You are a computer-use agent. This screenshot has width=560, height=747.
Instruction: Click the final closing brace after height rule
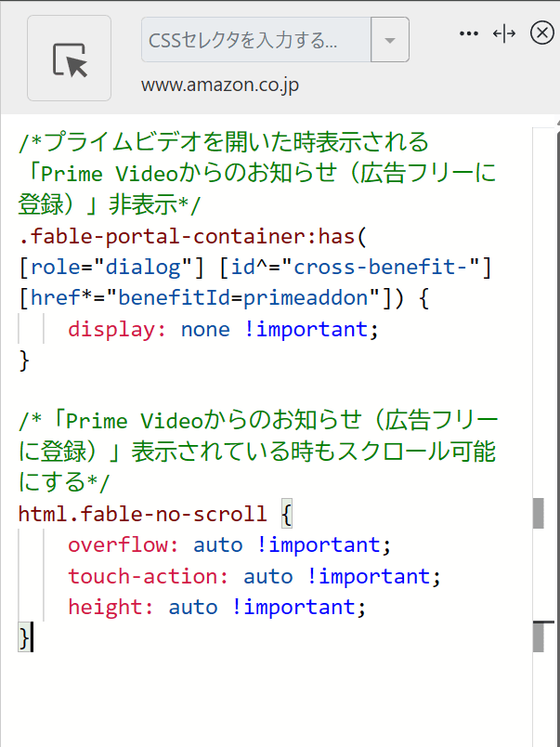24,638
